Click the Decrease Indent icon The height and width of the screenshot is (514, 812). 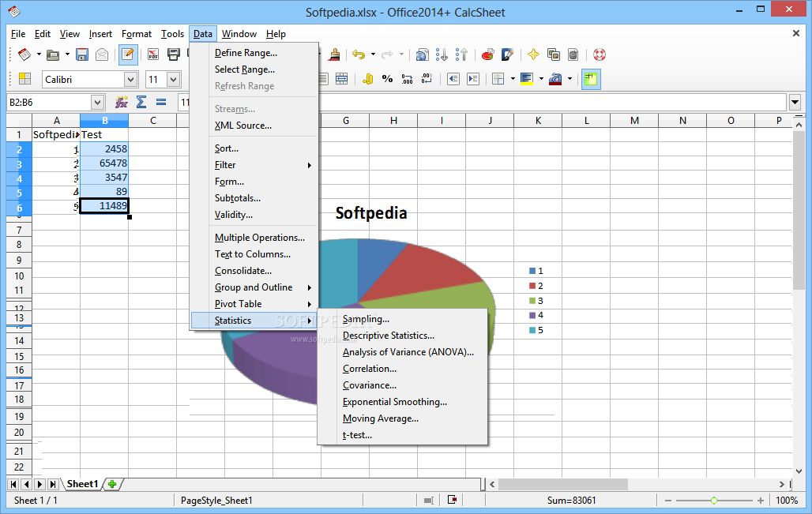pos(453,79)
